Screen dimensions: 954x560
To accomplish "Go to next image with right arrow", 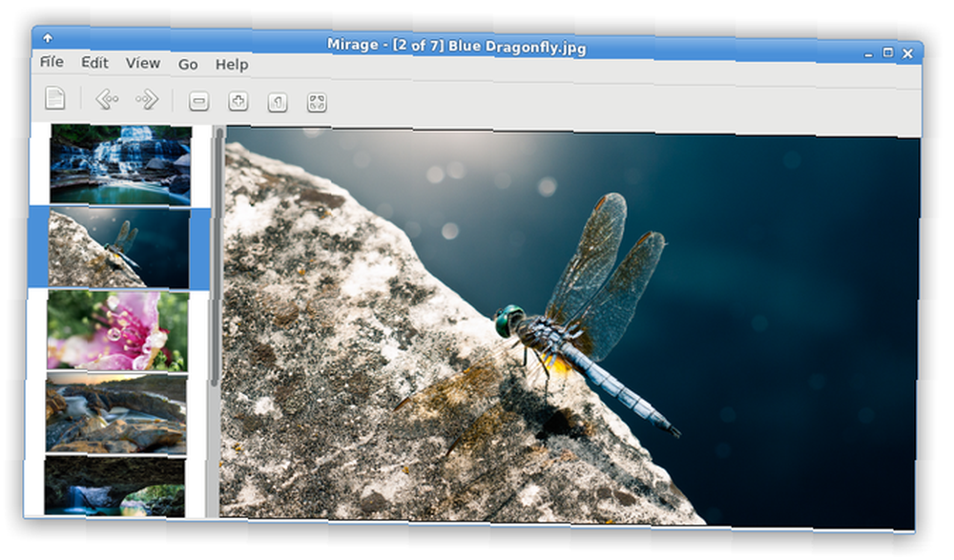I will click(x=147, y=99).
